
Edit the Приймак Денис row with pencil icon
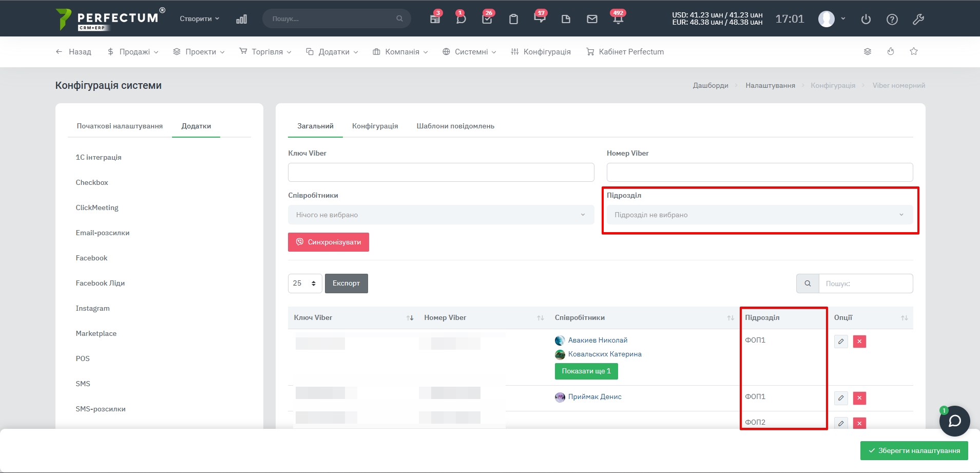tap(841, 398)
